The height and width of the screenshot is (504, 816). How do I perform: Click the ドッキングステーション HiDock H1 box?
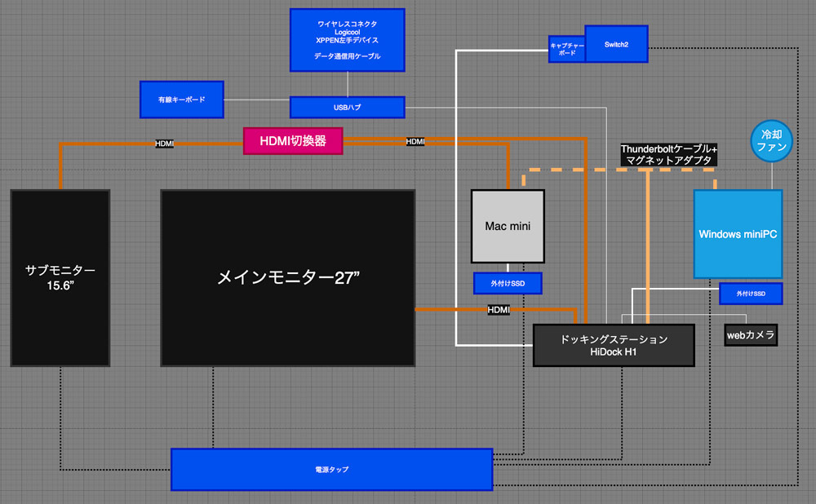(x=613, y=344)
